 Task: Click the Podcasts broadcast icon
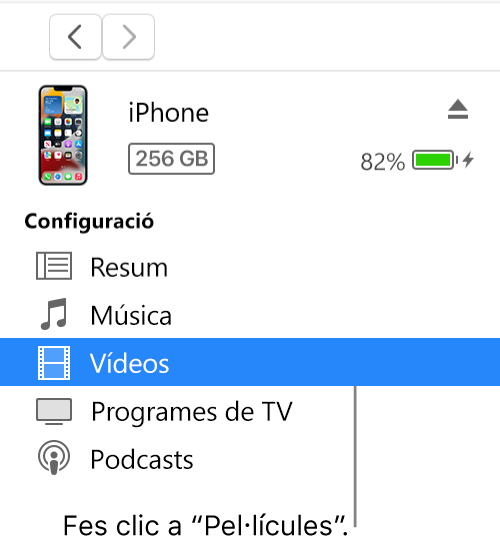click(54, 457)
